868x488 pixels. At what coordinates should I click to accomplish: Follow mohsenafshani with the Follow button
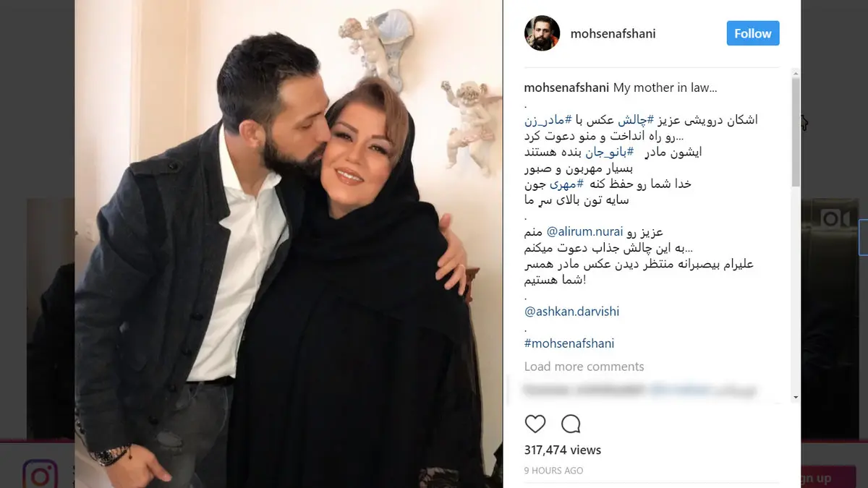(x=753, y=33)
